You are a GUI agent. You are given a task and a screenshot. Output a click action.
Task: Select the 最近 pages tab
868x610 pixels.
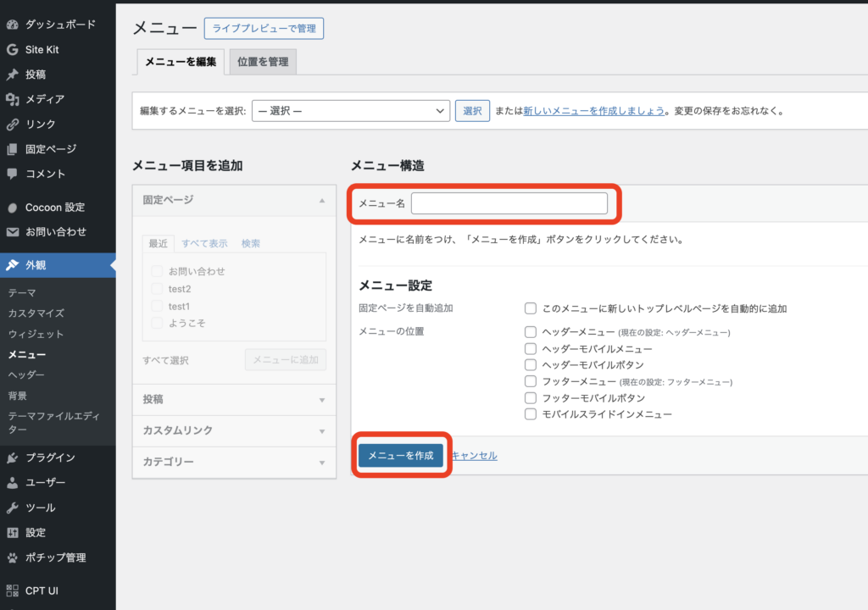point(158,243)
